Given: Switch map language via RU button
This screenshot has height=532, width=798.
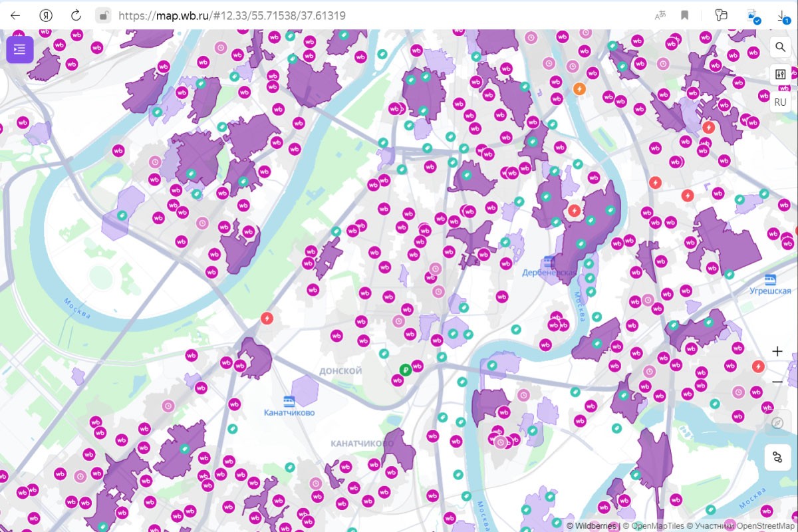Looking at the screenshot, I should tap(780, 102).
